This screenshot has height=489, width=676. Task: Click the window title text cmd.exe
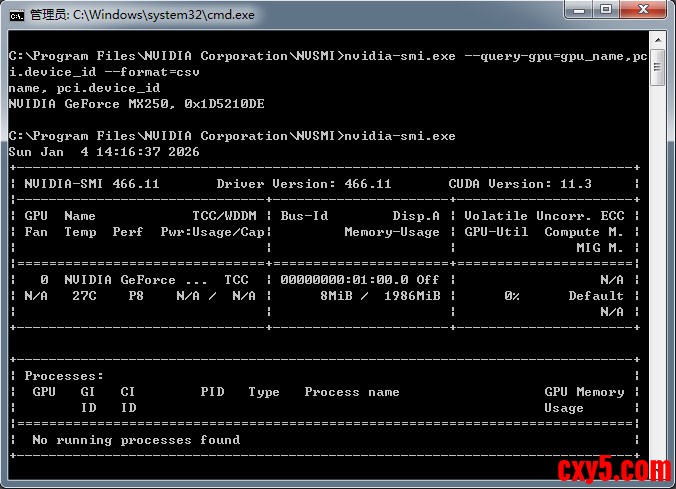142,15
